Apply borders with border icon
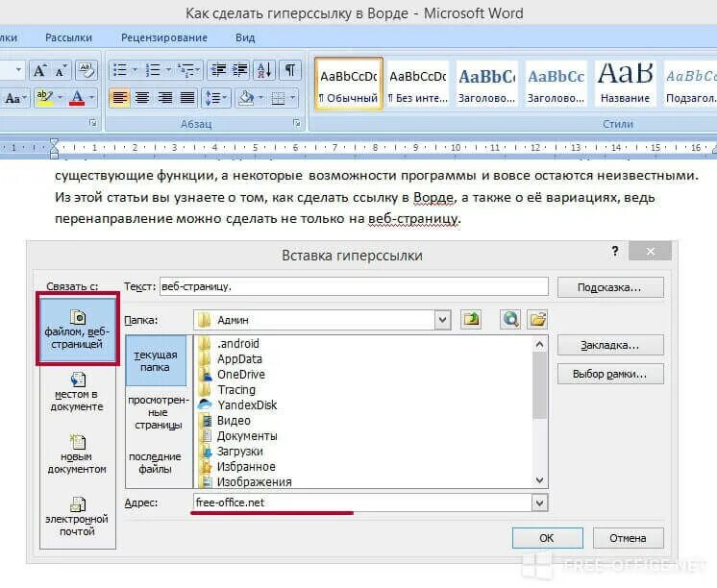 278,97
